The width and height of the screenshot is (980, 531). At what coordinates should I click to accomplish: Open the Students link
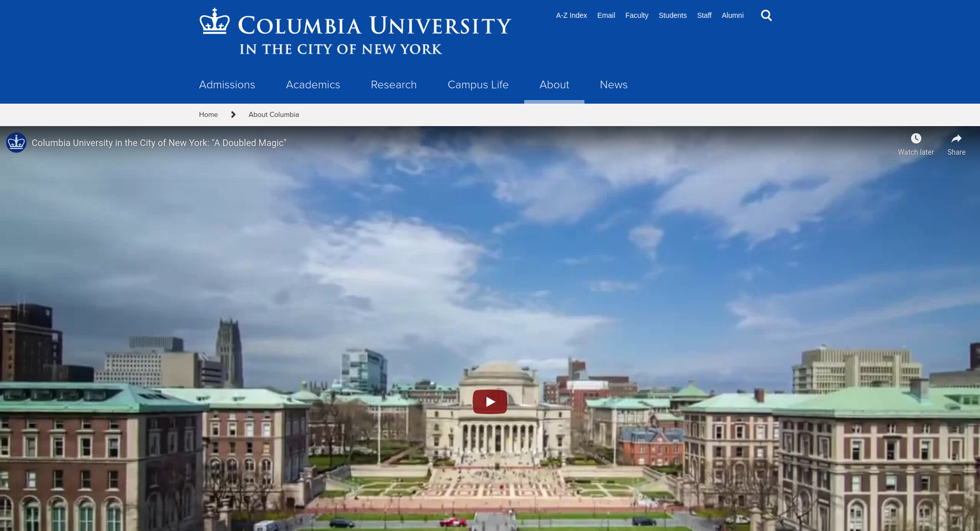tap(673, 15)
